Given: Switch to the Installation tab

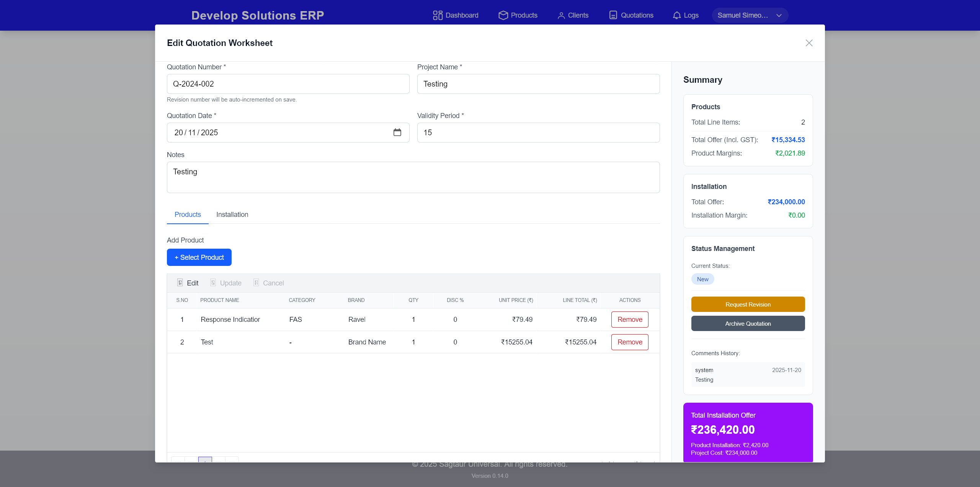Looking at the screenshot, I should point(232,215).
